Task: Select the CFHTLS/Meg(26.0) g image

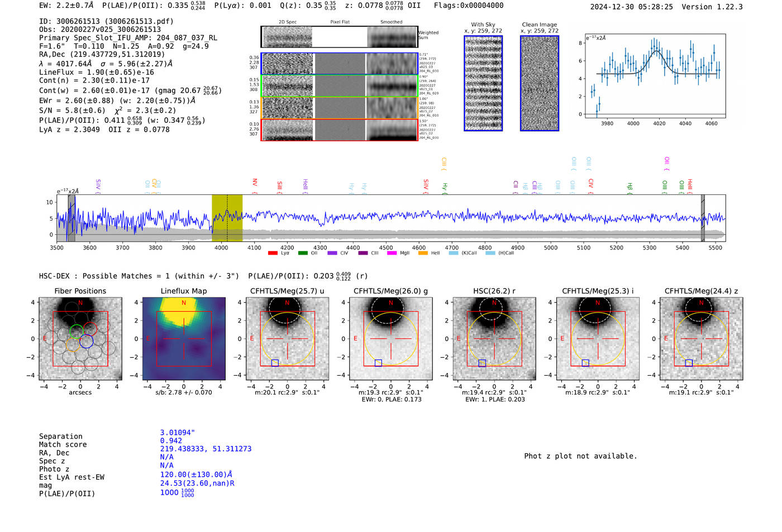Action: coord(391,339)
